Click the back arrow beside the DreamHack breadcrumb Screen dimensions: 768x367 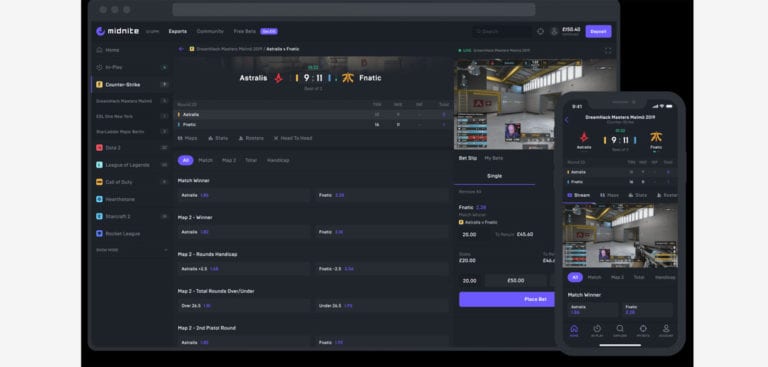point(181,49)
